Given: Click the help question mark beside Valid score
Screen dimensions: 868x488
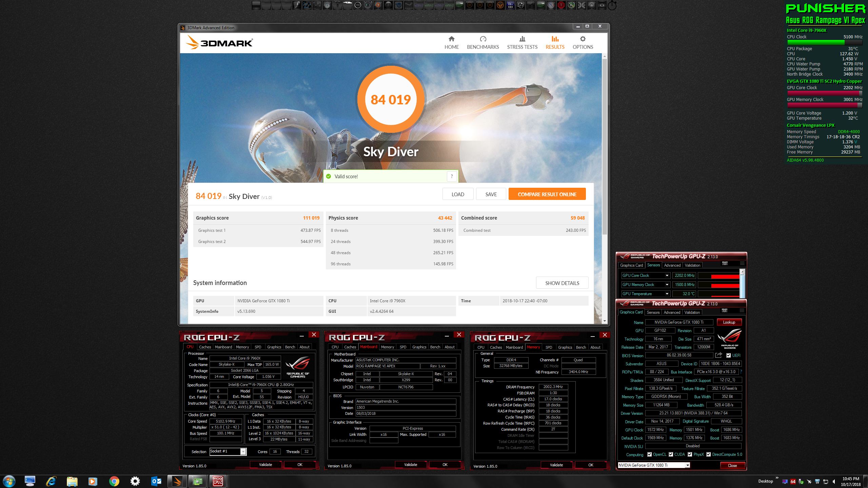Looking at the screenshot, I should click(x=451, y=176).
